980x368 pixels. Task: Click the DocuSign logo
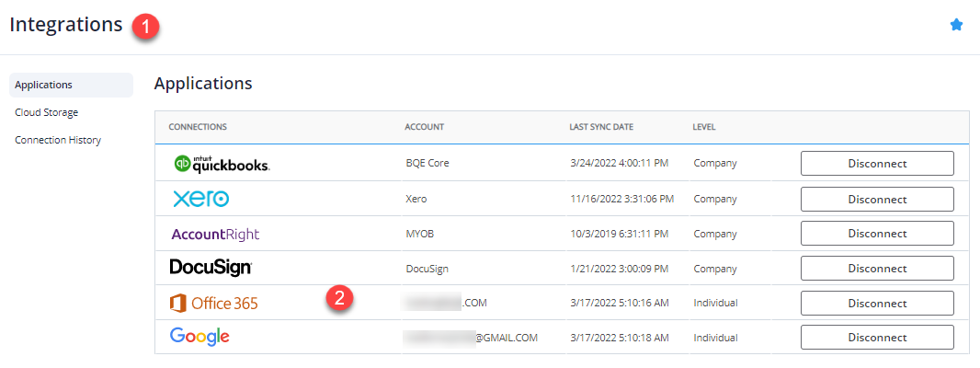(x=211, y=268)
